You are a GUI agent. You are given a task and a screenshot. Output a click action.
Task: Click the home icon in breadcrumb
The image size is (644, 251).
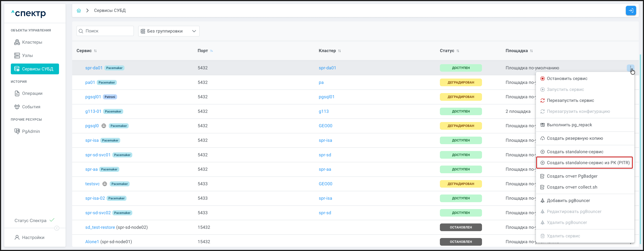tap(79, 10)
